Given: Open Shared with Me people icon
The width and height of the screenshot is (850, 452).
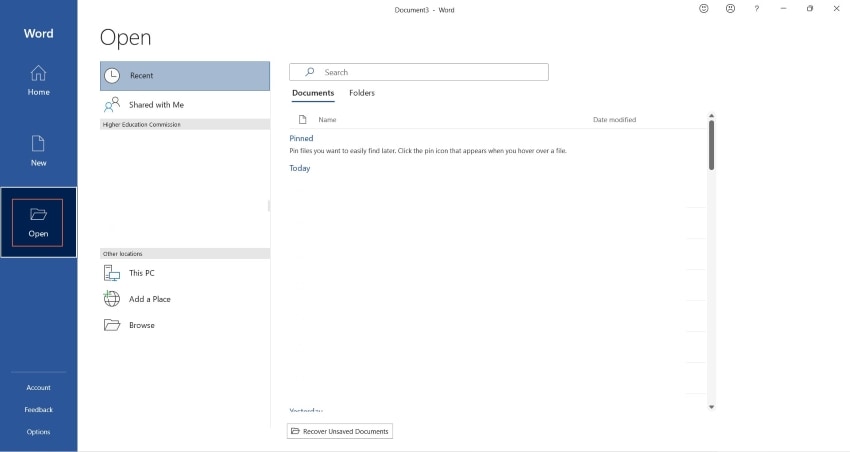Looking at the screenshot, I should (112, 105).
